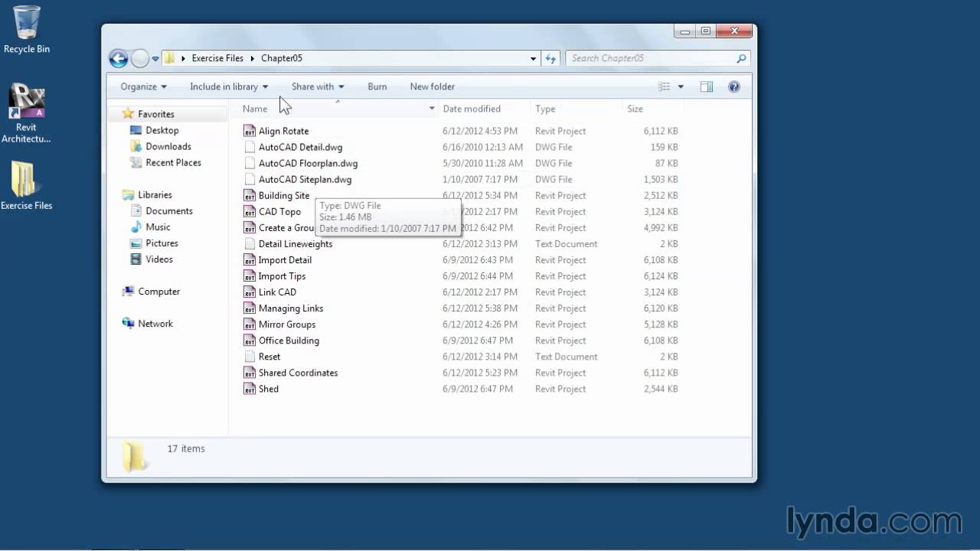
Task: Open the view options dropdown arrow
Action: tap(681, 86)
